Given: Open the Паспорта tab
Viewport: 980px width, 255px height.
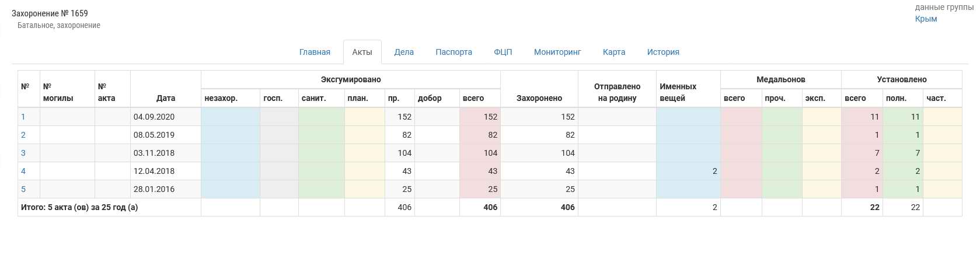Looking at the screenshot, I should (x=454, y=52).
